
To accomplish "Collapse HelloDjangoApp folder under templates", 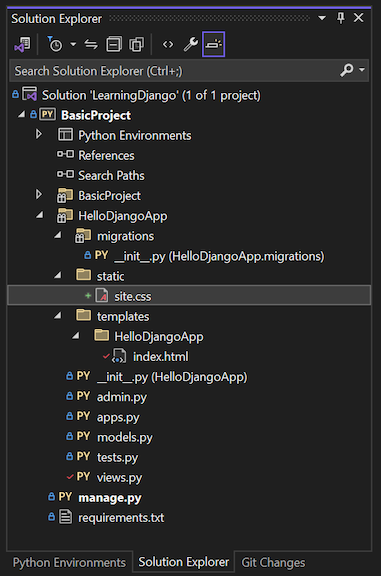I will tap(76, 336).
